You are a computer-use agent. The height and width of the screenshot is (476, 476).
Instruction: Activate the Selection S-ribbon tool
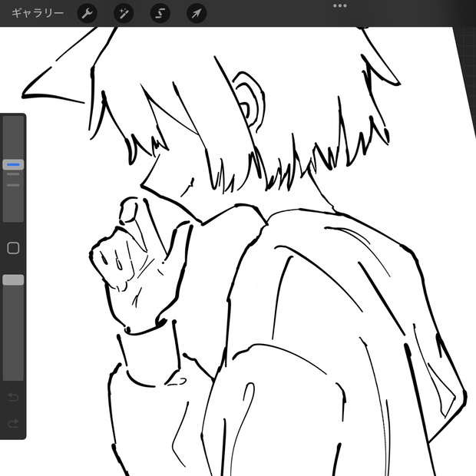tap(160, 13)
